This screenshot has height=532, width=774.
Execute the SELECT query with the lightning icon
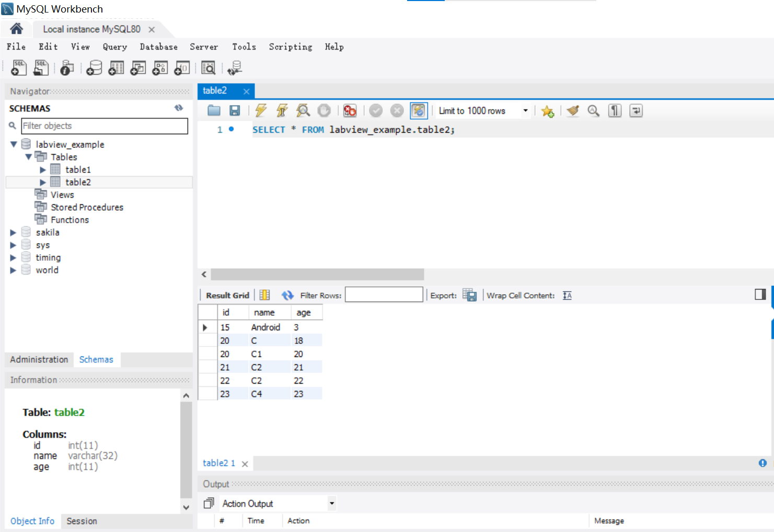260,110
